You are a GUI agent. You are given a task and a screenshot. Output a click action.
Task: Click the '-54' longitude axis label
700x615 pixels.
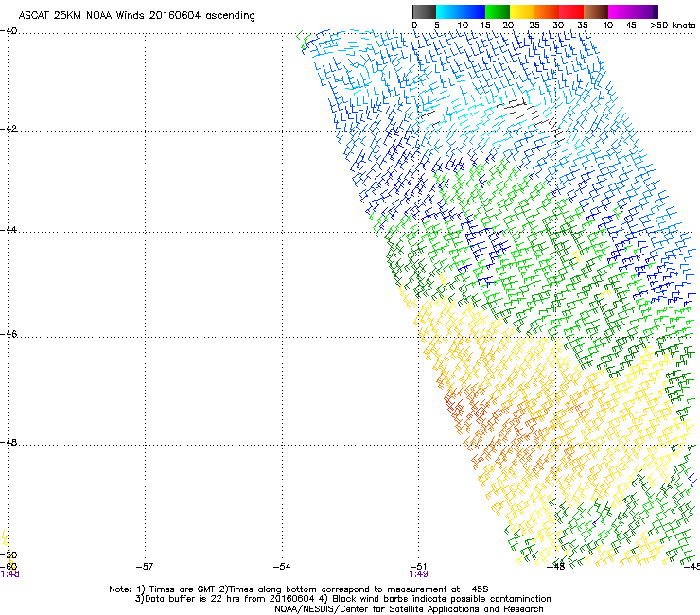pyautogui.click(x=282, y=567)
